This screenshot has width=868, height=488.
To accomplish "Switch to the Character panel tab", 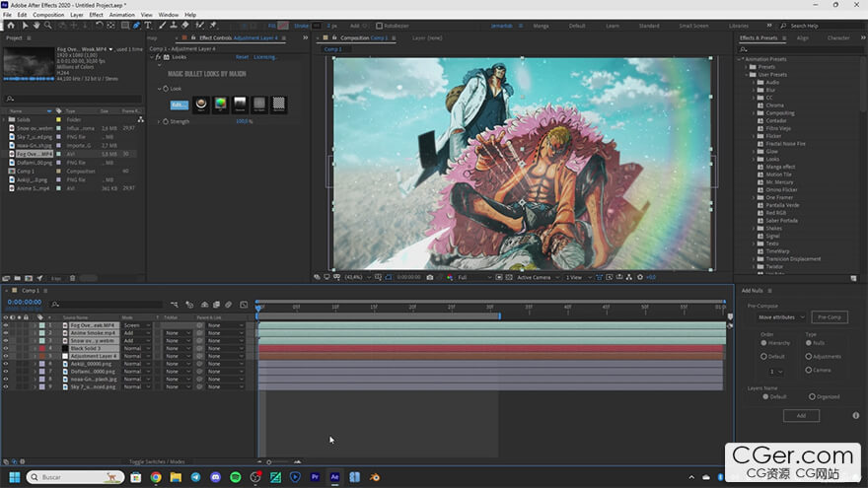I will click(838, 37).
